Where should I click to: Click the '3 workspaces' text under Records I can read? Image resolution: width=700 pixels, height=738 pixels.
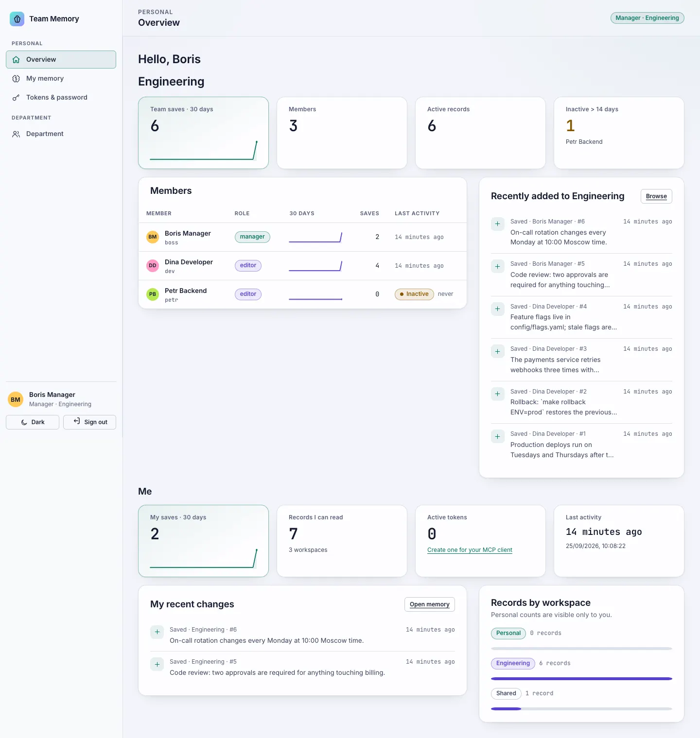click(308, 550)
